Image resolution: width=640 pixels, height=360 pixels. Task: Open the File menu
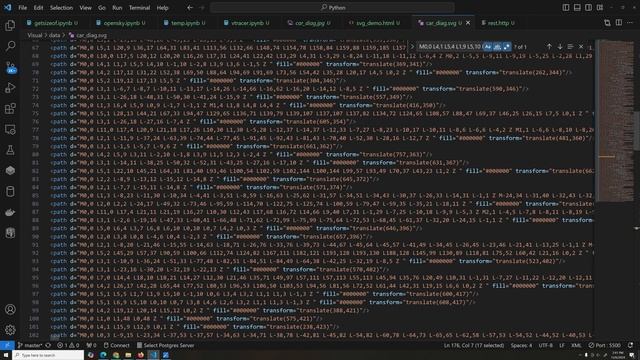click(22, 7)
